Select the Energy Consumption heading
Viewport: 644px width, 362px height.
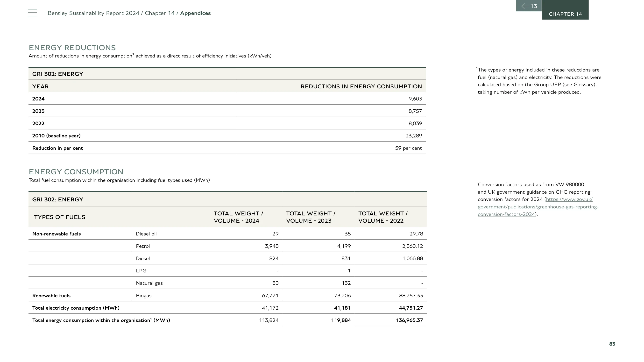pos(76,172)
